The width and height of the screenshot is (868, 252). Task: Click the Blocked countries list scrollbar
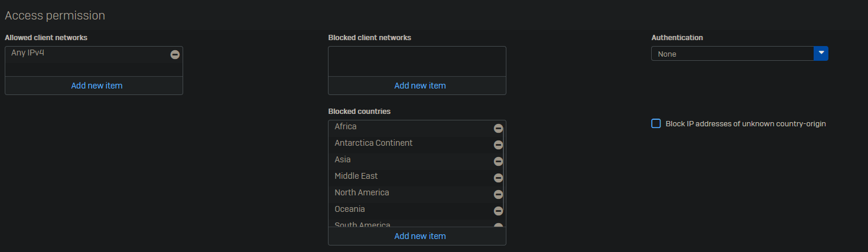(504, 171)
